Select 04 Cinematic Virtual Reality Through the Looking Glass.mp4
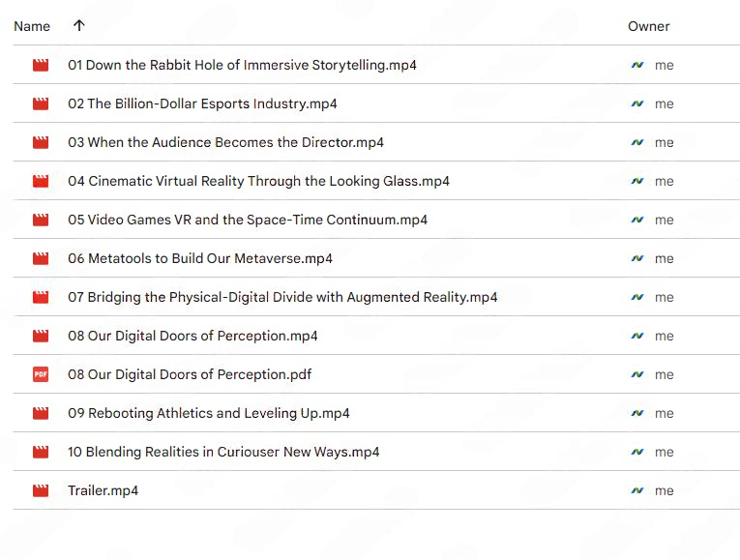The height and width of the screenshot is (560, 740). [x=258, y=181]
